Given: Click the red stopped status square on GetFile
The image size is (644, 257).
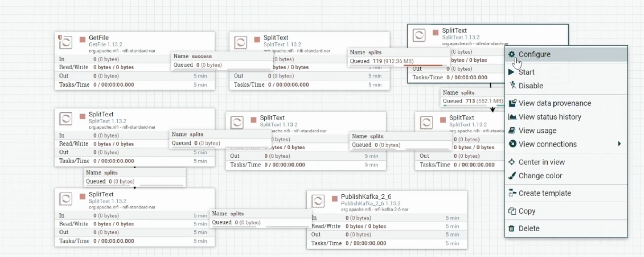Looking at the screenshot, I should (x=83, y=39).
